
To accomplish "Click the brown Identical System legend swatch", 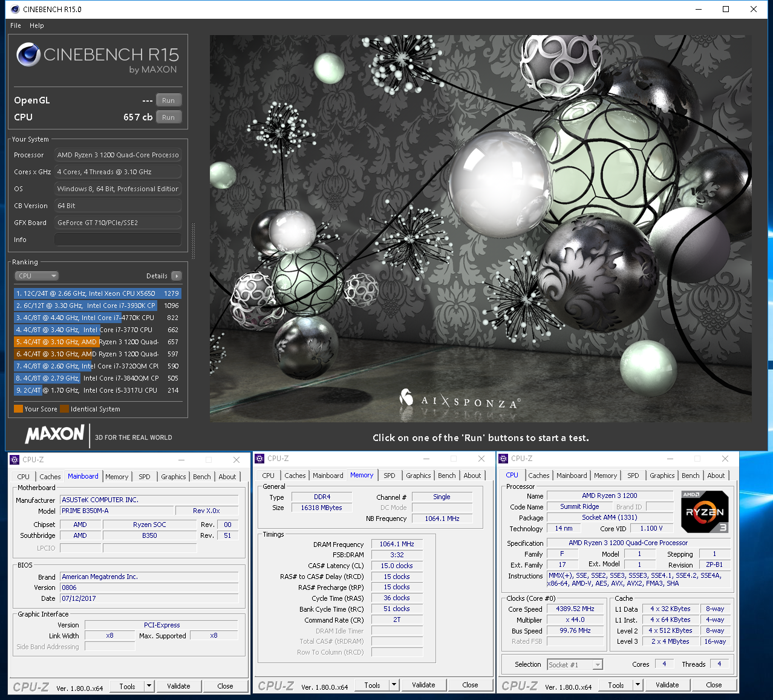I will tap(64, 409).
